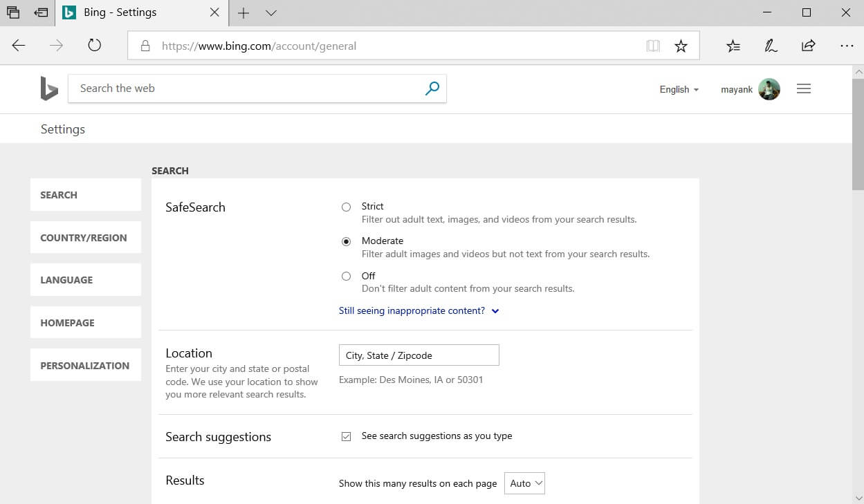Close the Bing - Settings tab

214,12
